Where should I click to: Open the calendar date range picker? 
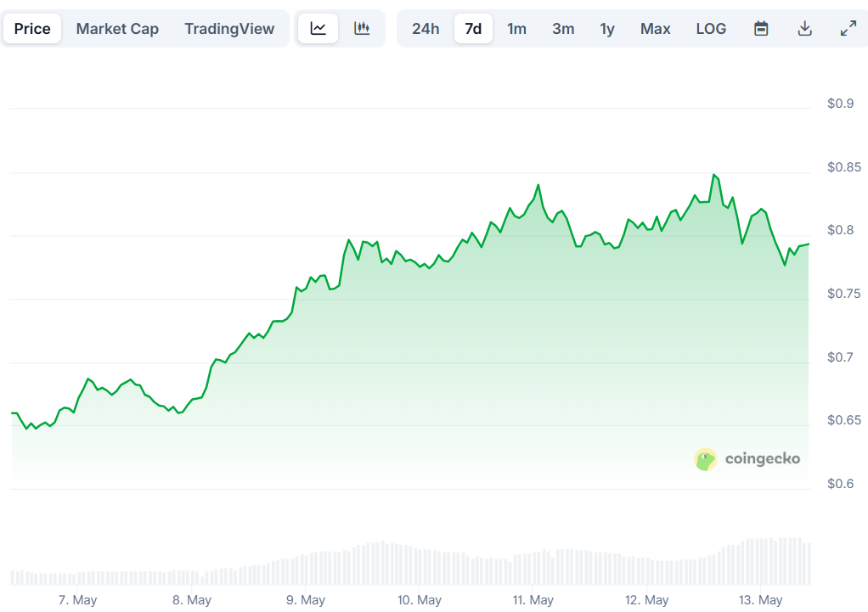click(761, 28)
